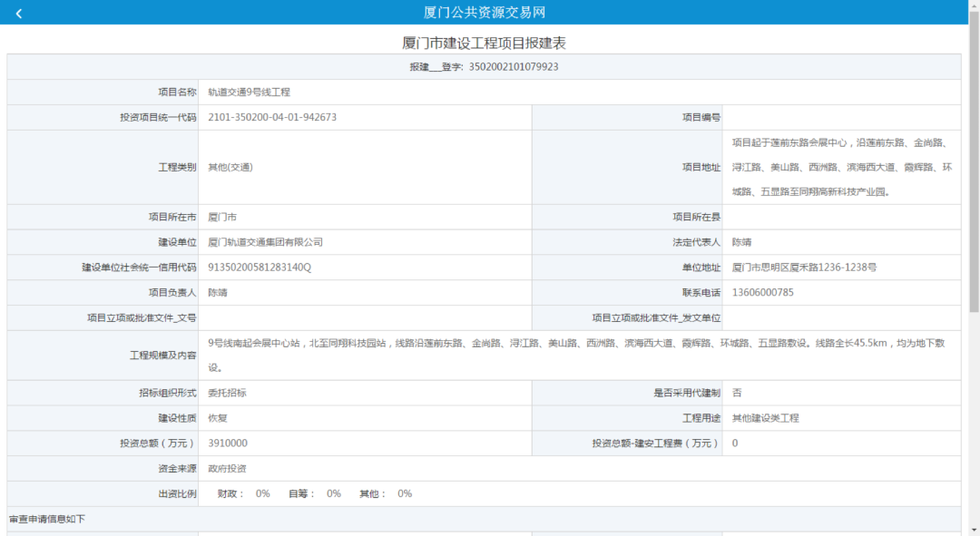This screenshot has width=980, height=536.
Task: Click the 其他(交通) project category value
Action: pyautogui.click(x=230, y=168)
